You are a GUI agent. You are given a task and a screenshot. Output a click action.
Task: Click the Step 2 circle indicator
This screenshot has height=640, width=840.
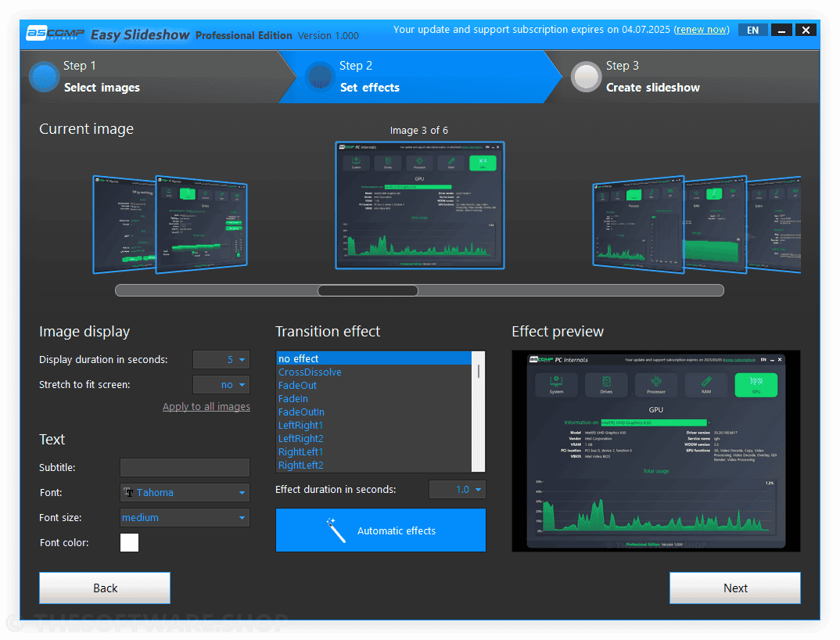click(321, 77)
